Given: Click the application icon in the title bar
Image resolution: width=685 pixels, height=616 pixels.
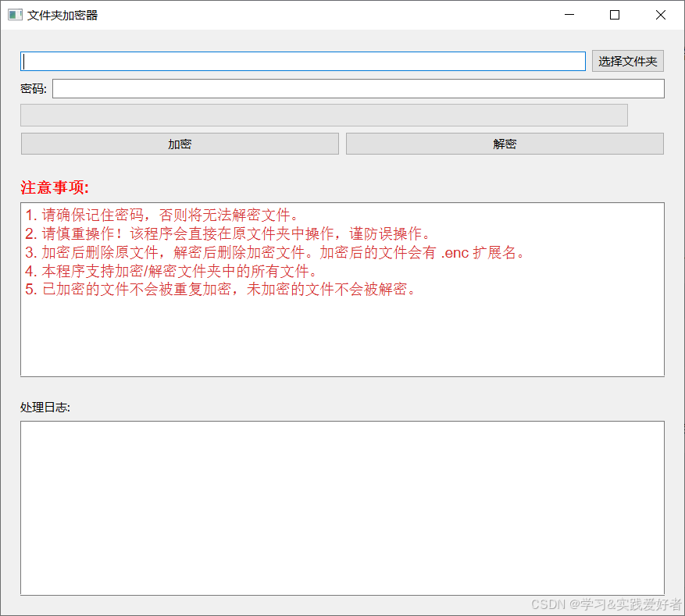Looking at the screenshot, I should (15, 15).
